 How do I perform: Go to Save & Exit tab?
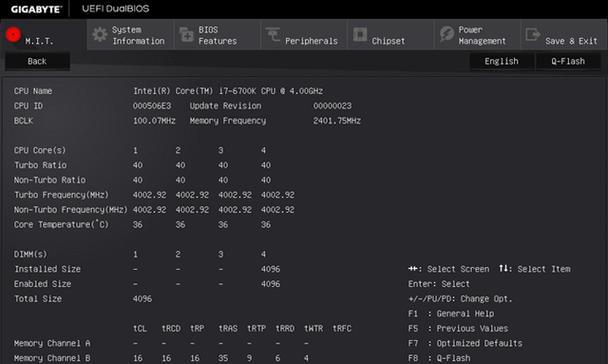565,35
